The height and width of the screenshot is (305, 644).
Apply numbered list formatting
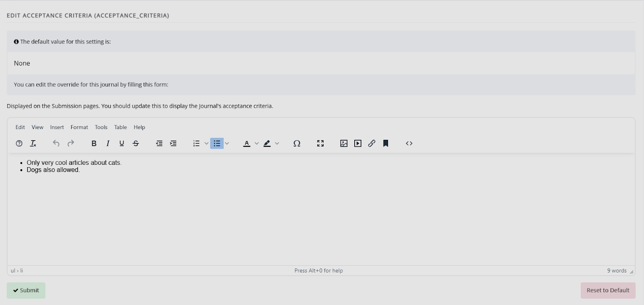coord(196,143)
